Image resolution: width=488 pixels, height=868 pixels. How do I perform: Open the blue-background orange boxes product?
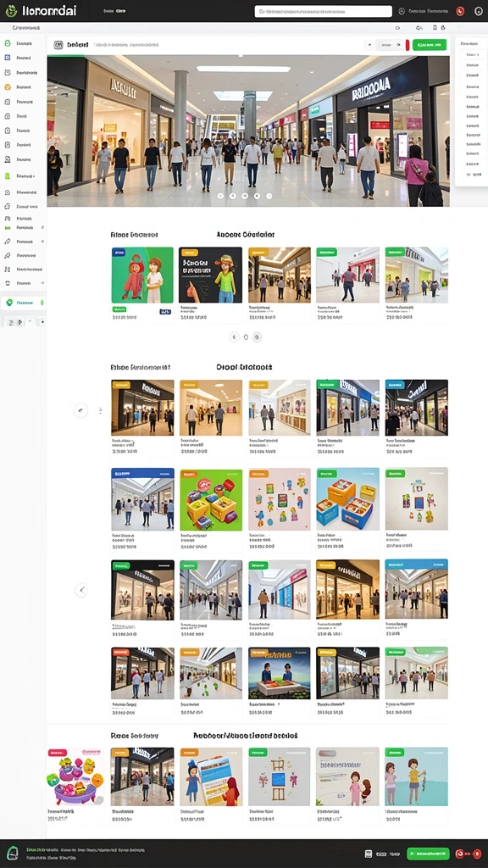[348, 498]
